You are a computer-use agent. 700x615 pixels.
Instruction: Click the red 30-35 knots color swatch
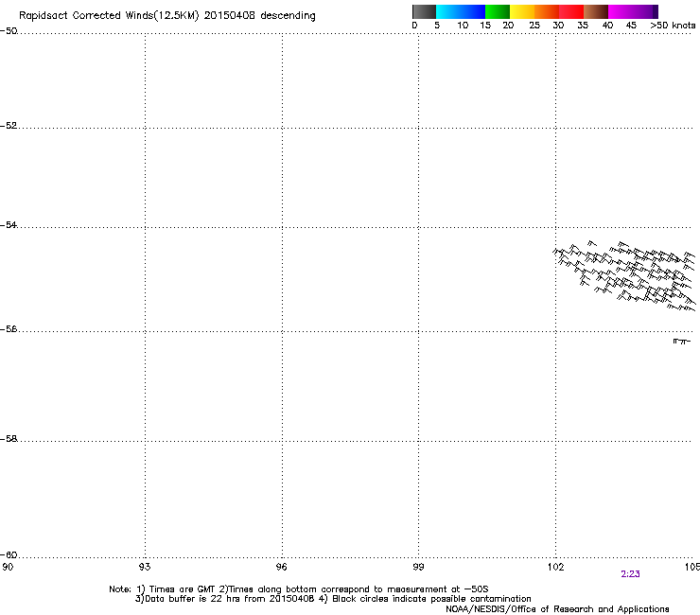571,11
